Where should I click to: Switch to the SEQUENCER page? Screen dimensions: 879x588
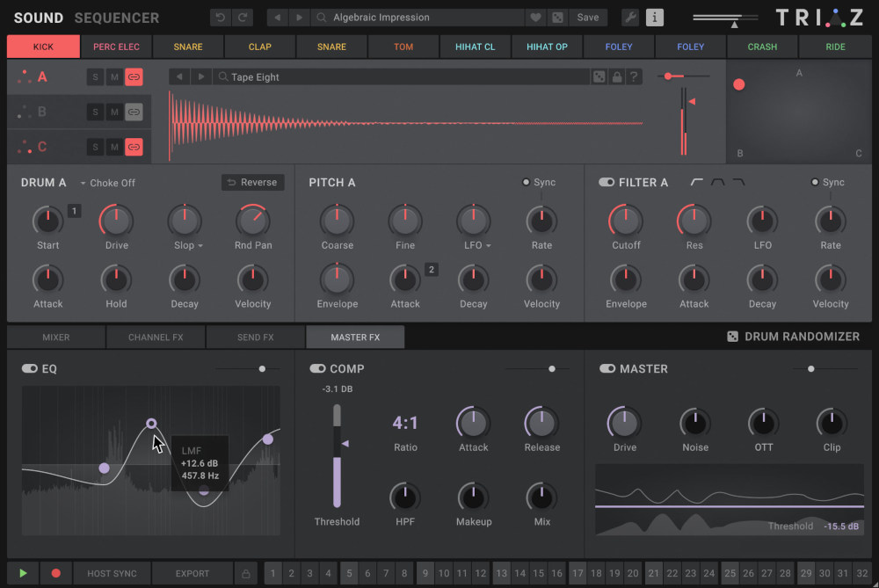click(117, 18)
